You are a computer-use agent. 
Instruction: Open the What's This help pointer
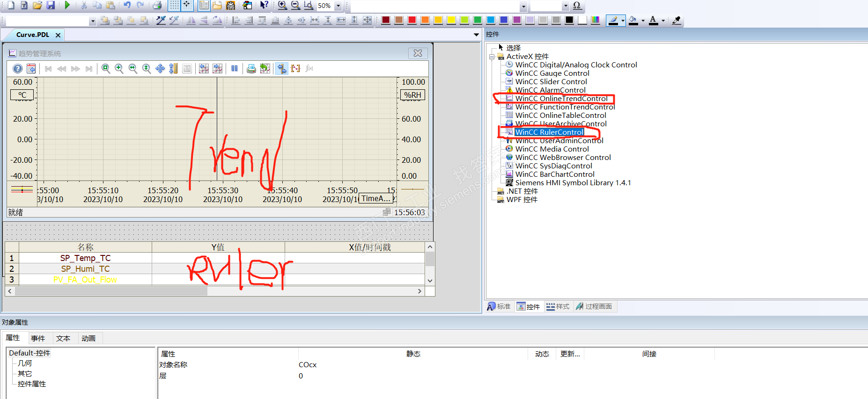[x=264, y=5]
